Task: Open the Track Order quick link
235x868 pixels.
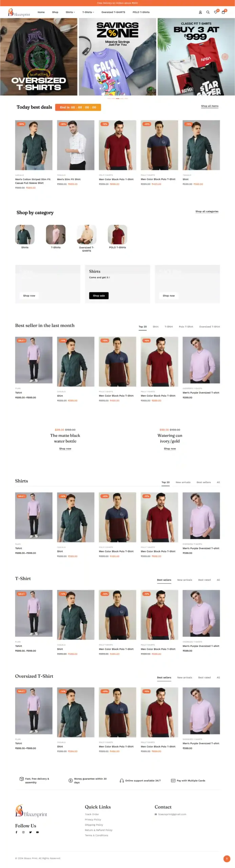Action: coord(92,814)
